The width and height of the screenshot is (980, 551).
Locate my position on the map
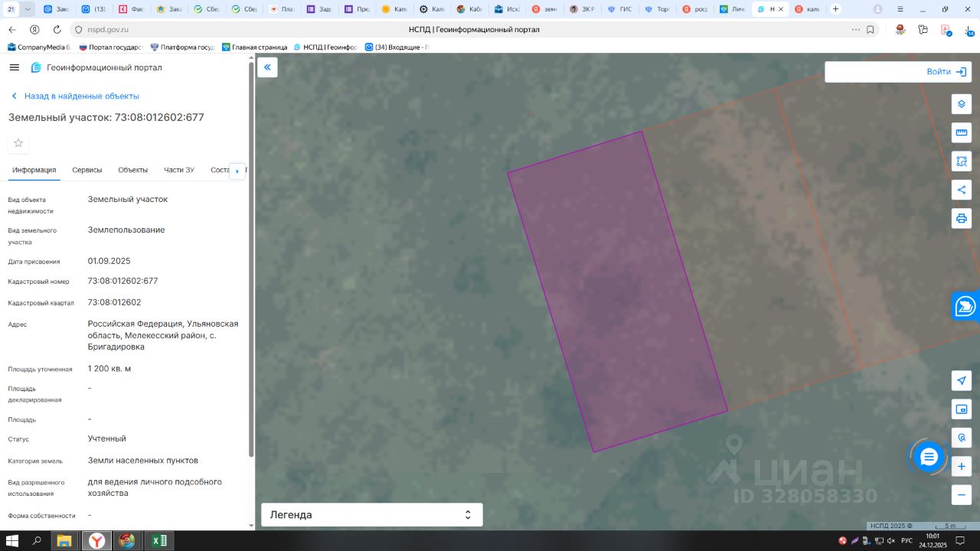click(x=962, y=380)
